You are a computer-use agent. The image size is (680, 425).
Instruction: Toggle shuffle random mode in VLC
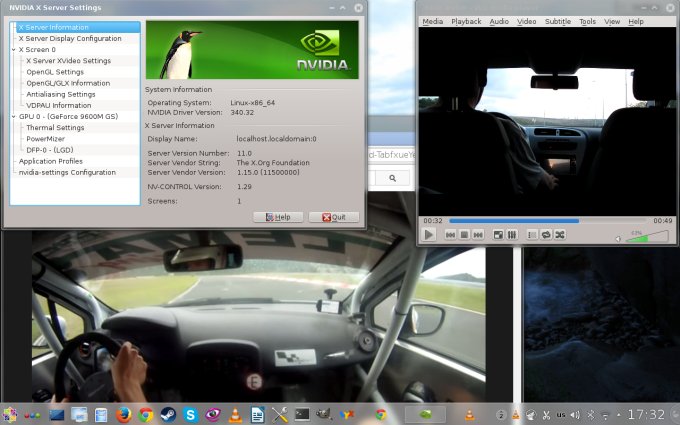pos(560,235)
